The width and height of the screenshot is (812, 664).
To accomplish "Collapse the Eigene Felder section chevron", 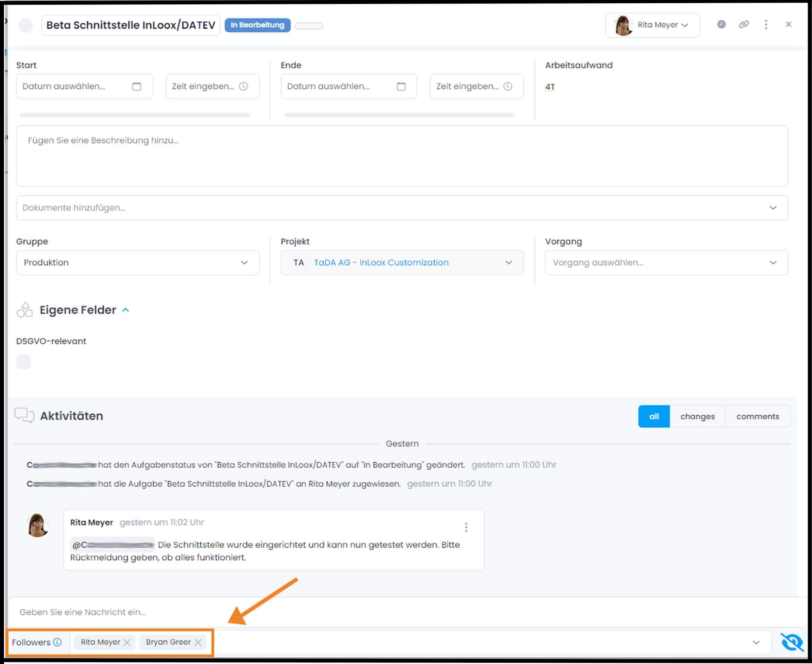I will point(126,310).
